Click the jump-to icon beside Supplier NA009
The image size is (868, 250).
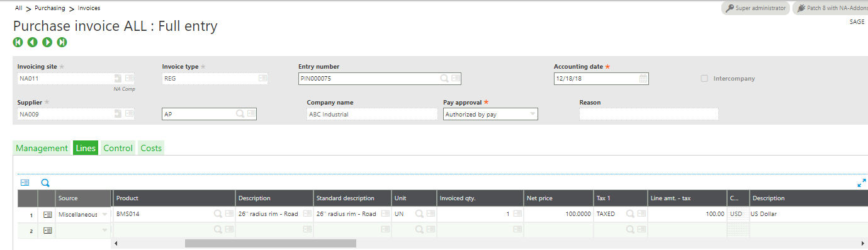pos(118,114)
